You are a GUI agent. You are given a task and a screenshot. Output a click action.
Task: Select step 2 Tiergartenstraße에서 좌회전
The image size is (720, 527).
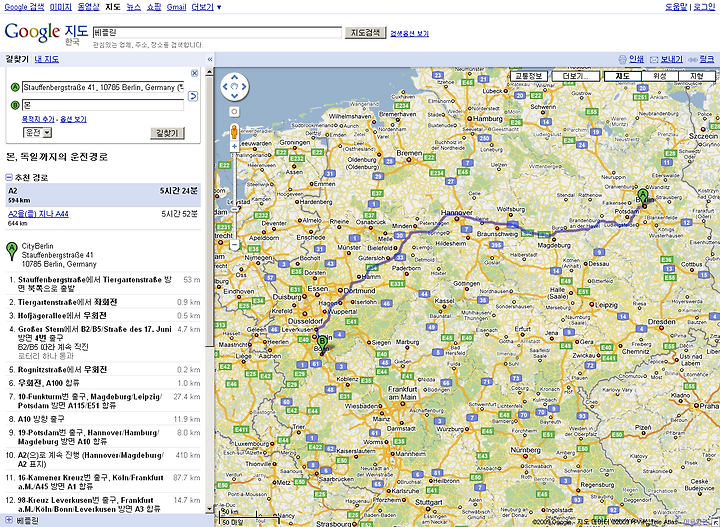coord(103,302)
